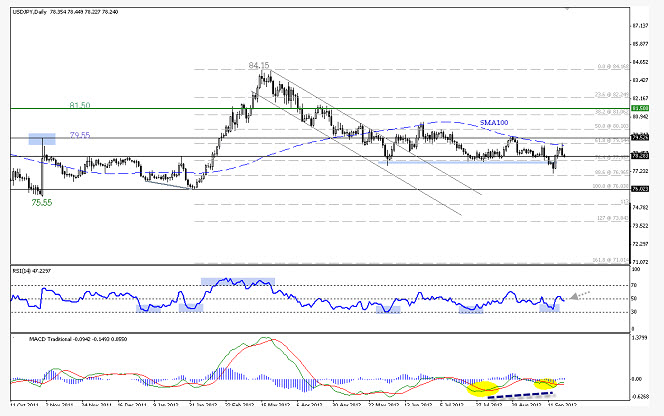Screen dimensions: 664x416
Task: Click the black 76.023 price tag on axis
Action: pyautogui.click(x=639, y=189)
